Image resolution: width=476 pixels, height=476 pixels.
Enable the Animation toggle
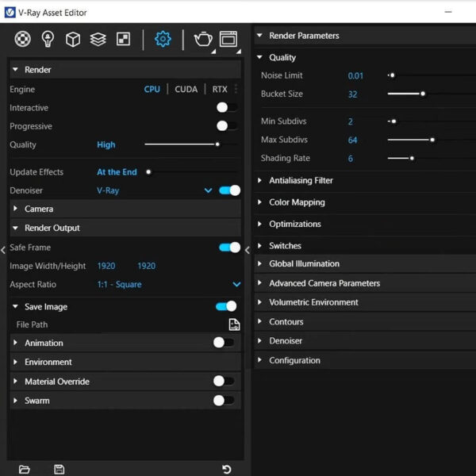point(224,343)
